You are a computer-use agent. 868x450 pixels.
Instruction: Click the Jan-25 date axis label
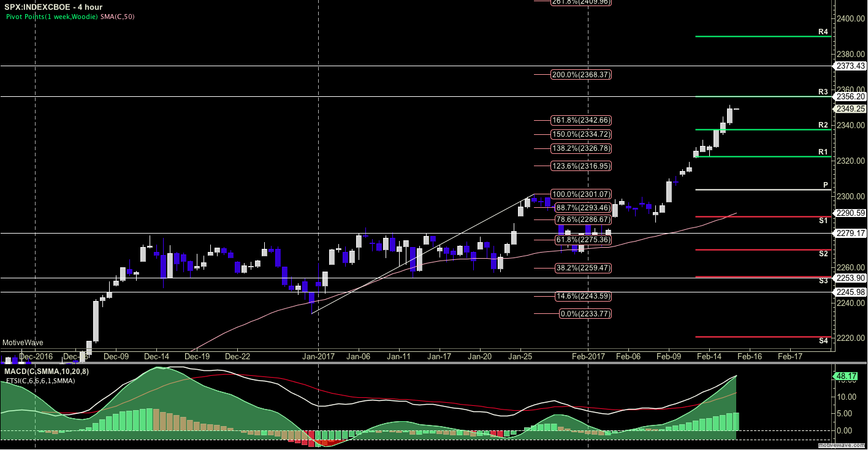click(x=520, y=356)
